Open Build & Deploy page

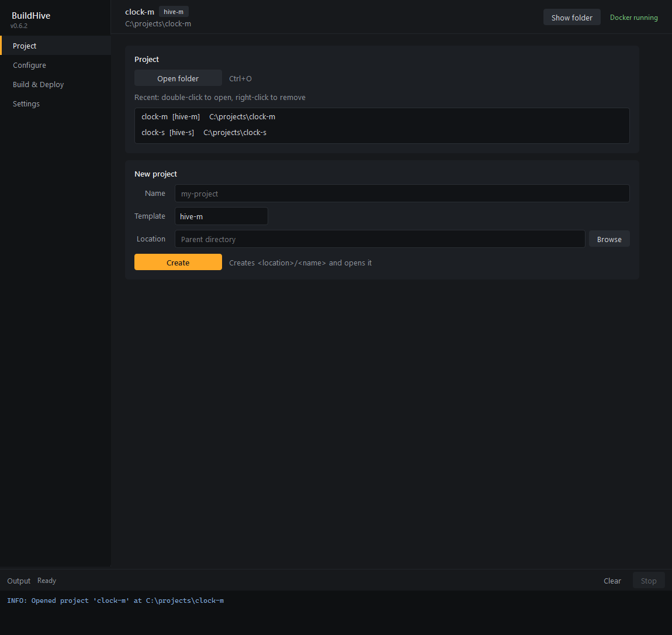(x=56, y=84)
